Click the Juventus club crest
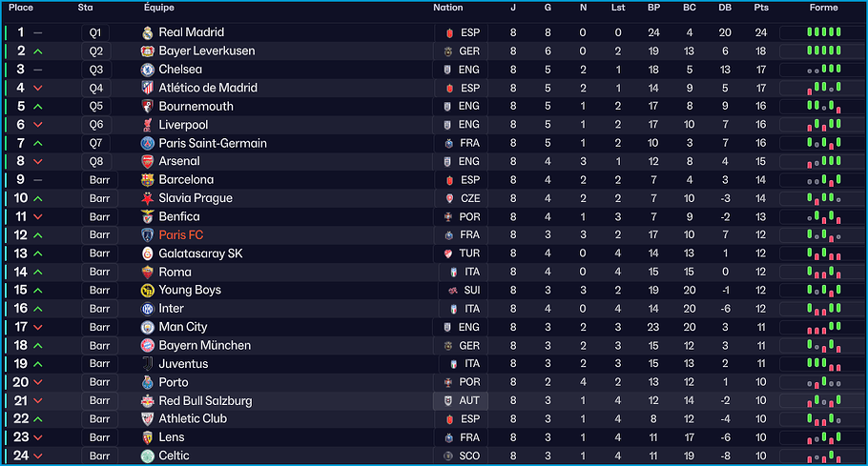This screenshot has height=466, width=868. [x=148, y=364]
